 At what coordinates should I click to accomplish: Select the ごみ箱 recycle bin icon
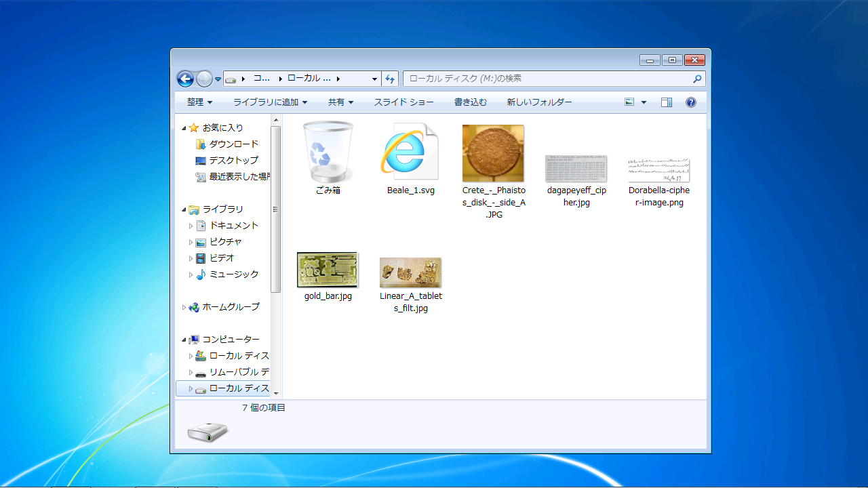point(328,153)
